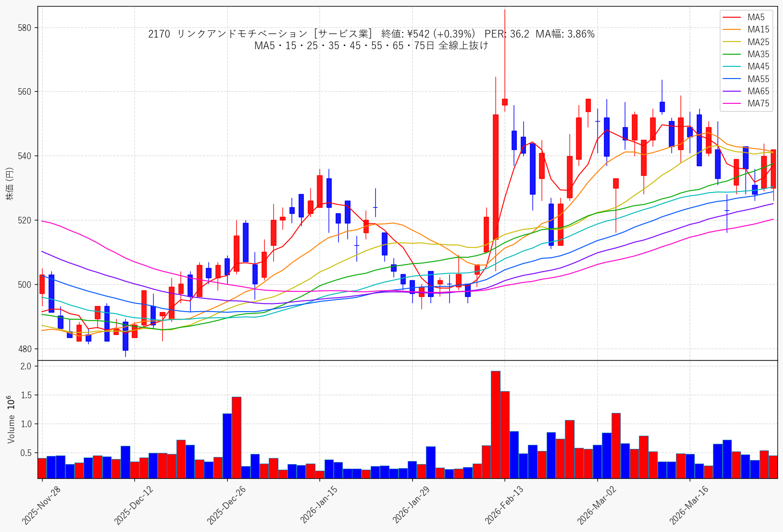
Task: Click the 2026-Feb-13 date label
Action: pos(504,505)
